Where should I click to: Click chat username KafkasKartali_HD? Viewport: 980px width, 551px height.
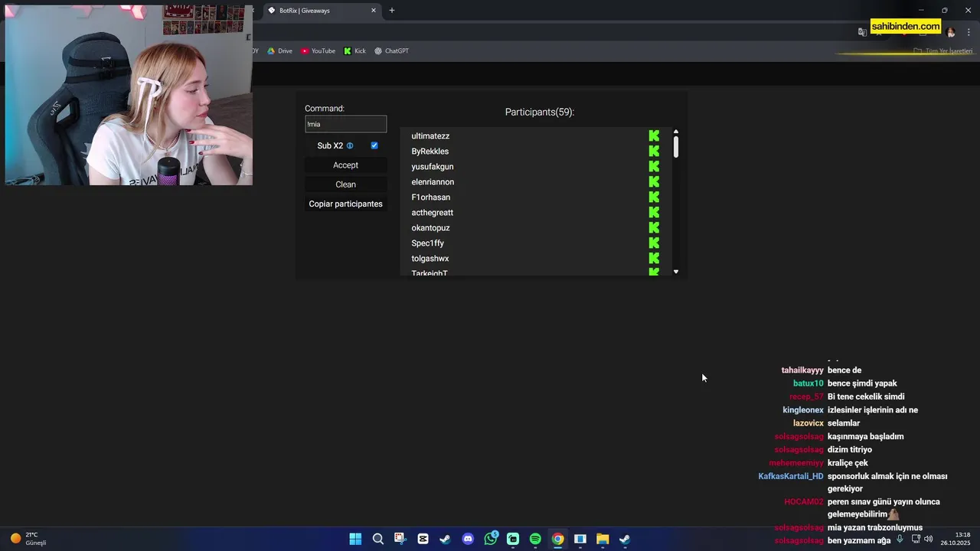(x=791, y=476)
